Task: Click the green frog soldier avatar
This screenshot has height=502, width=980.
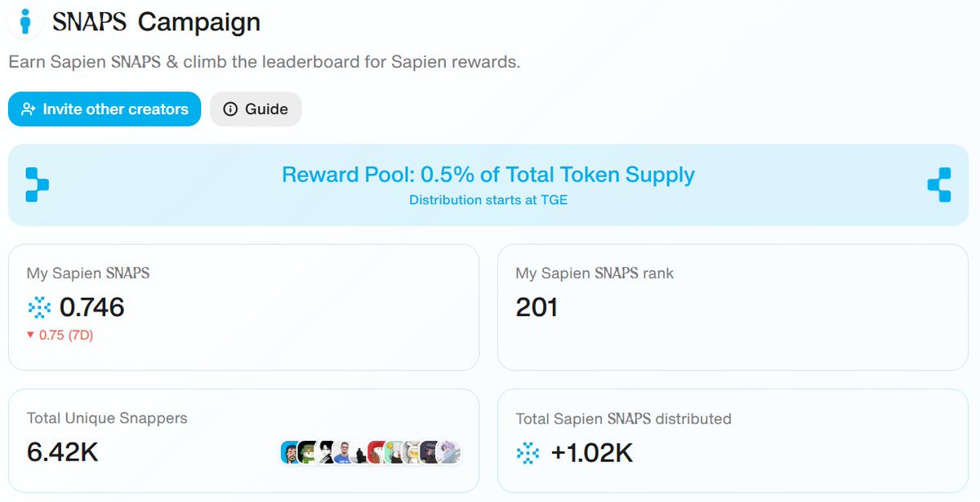Action: (x=307, y=452)
